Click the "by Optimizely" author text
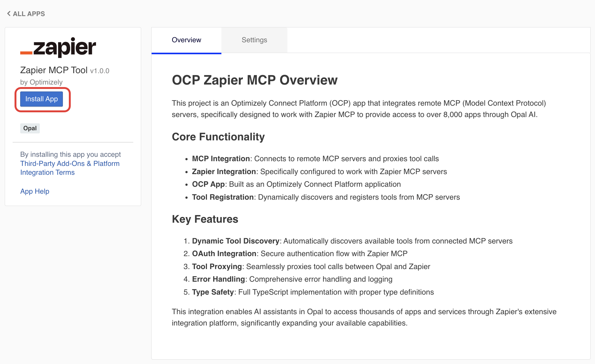595x364 pixels. coord(41,82)
